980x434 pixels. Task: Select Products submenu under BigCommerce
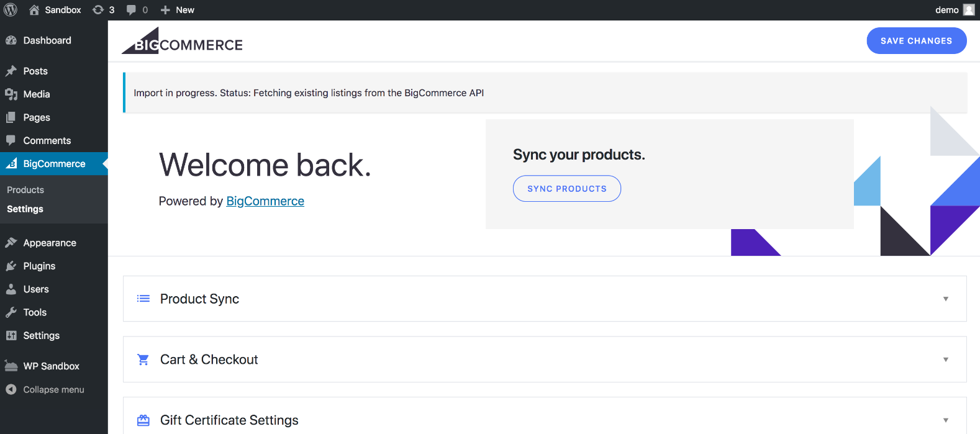point(25,190)
